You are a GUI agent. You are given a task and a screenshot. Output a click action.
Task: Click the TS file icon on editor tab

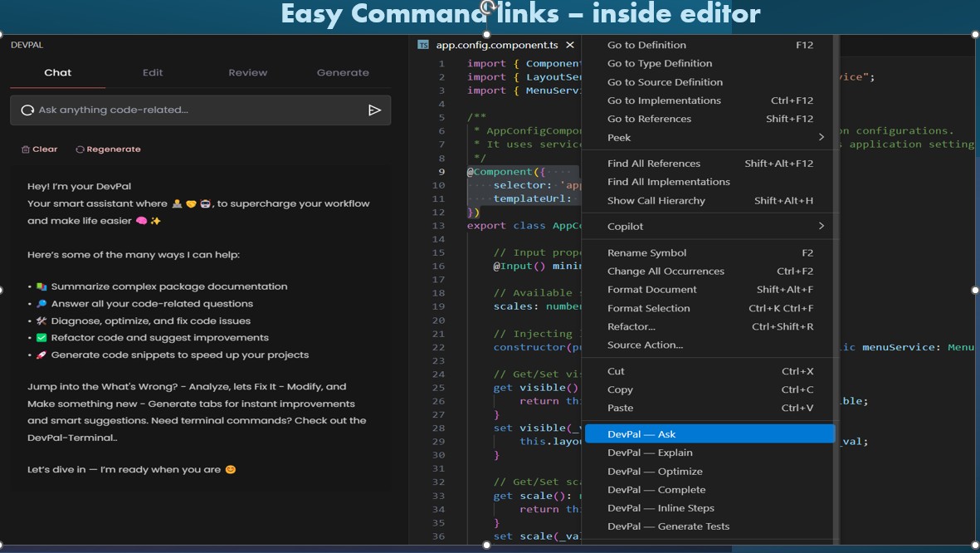pyautogui.click(x=423, y=45)
